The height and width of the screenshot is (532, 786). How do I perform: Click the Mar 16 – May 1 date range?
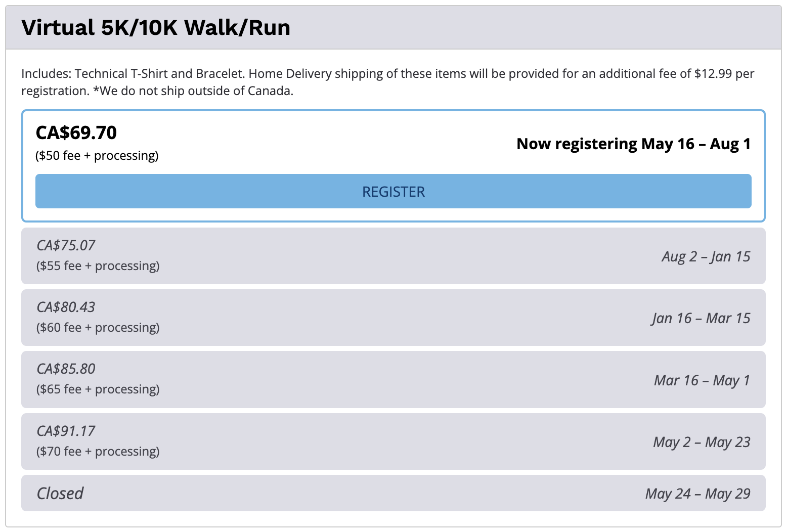702,380
